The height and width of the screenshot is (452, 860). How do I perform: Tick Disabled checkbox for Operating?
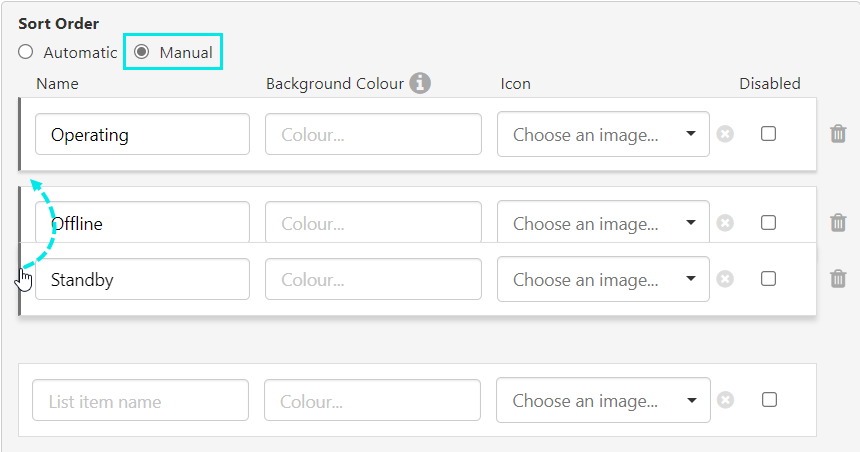768,134
